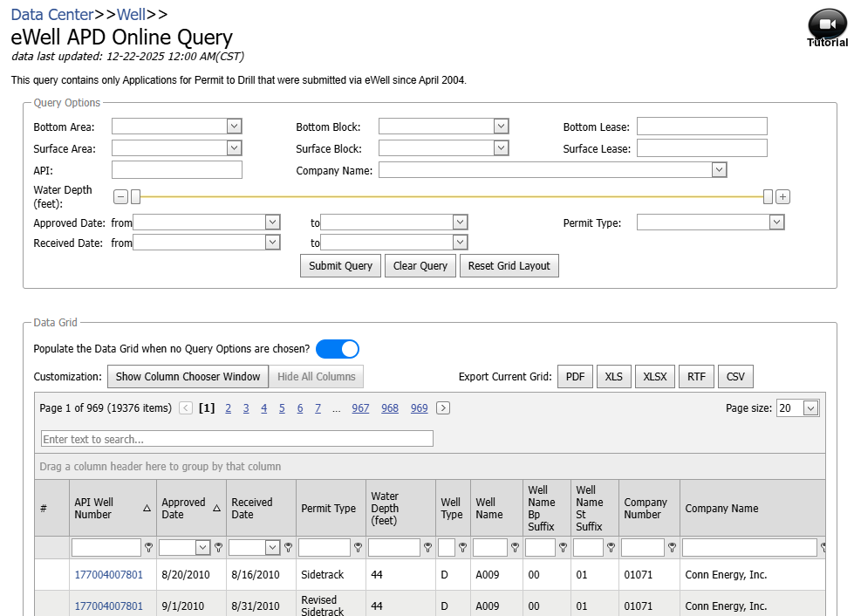Open filter menu icon for Company Number

click(672, 547)
